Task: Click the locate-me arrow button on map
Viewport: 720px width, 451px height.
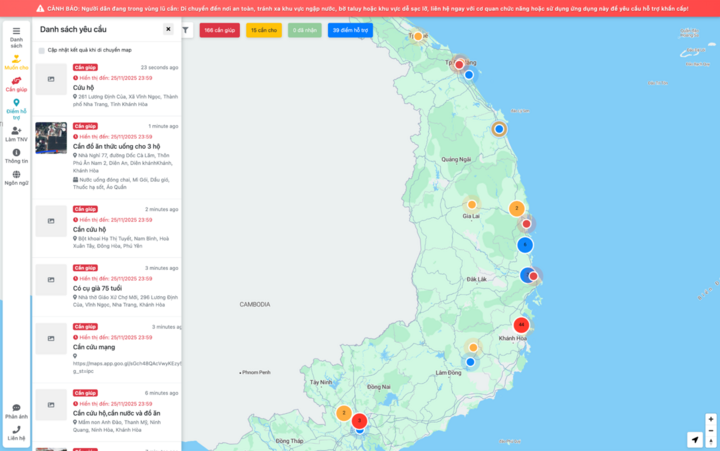Action: (695, 439)
